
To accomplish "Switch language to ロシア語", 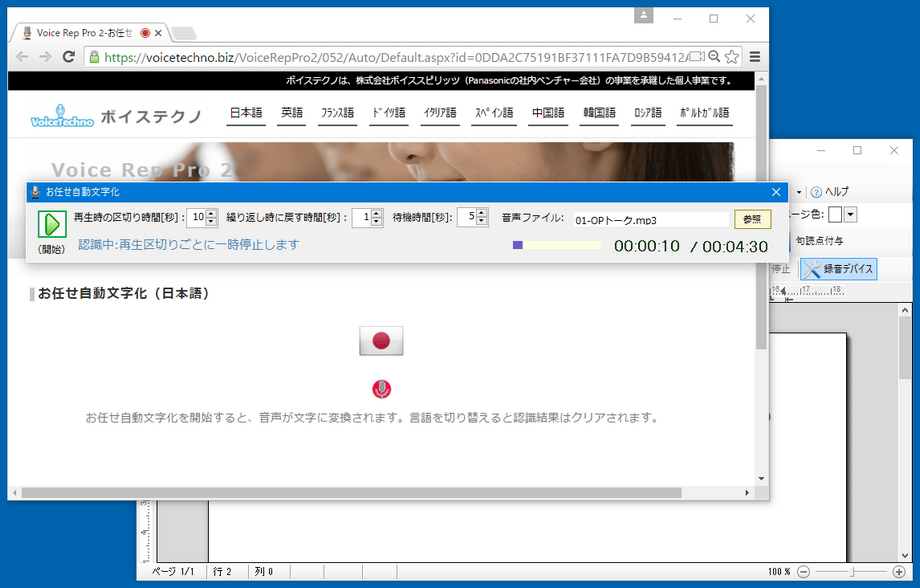I will 648,113.
